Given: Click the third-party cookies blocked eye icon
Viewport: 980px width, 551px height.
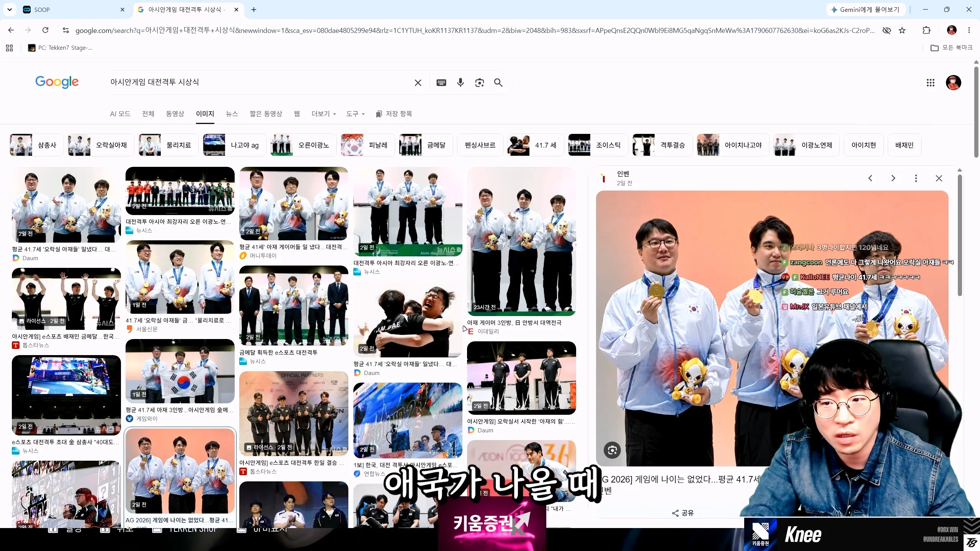Looking at the screenshot, I should coord(887,30).
